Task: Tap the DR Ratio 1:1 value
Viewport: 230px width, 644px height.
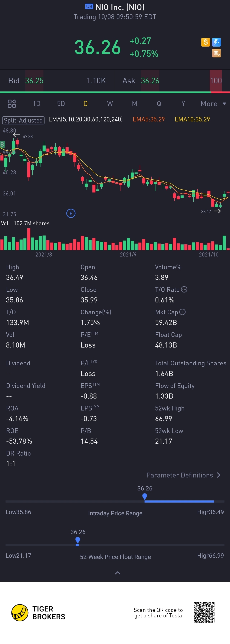Action: click(11, 464)
